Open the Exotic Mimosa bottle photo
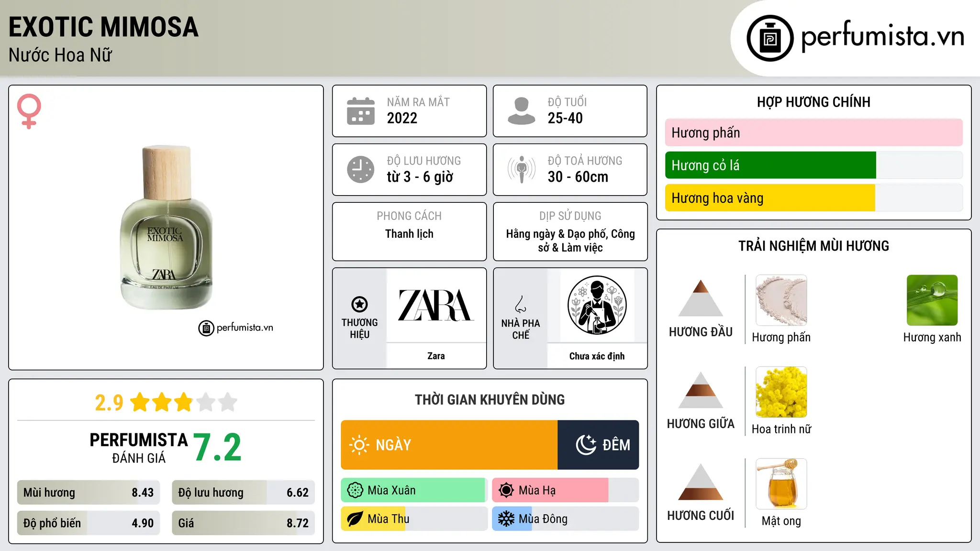This screenshot has width=980, height=551. point(166,228)
